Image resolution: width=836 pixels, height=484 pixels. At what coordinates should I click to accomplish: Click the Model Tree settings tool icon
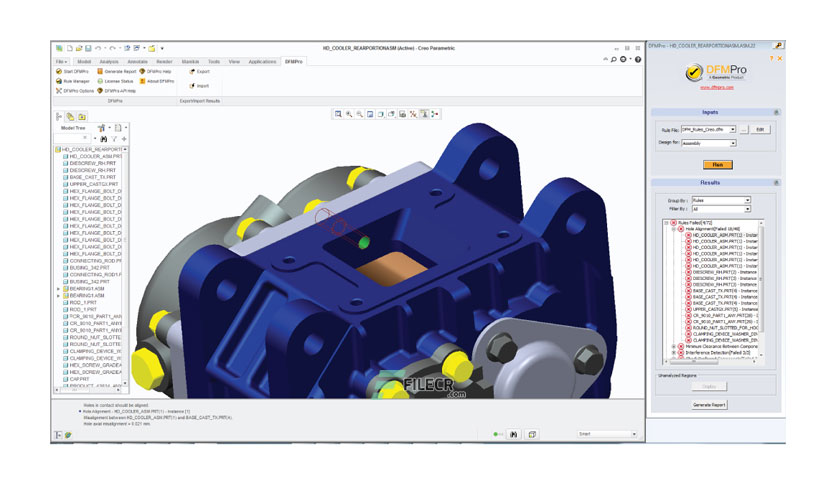click(101, 128)
